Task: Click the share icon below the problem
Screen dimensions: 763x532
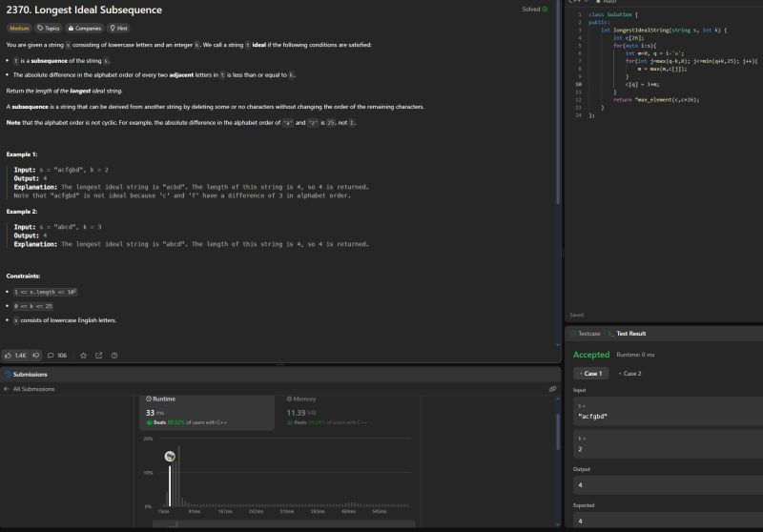Action: tap(99, 356)
